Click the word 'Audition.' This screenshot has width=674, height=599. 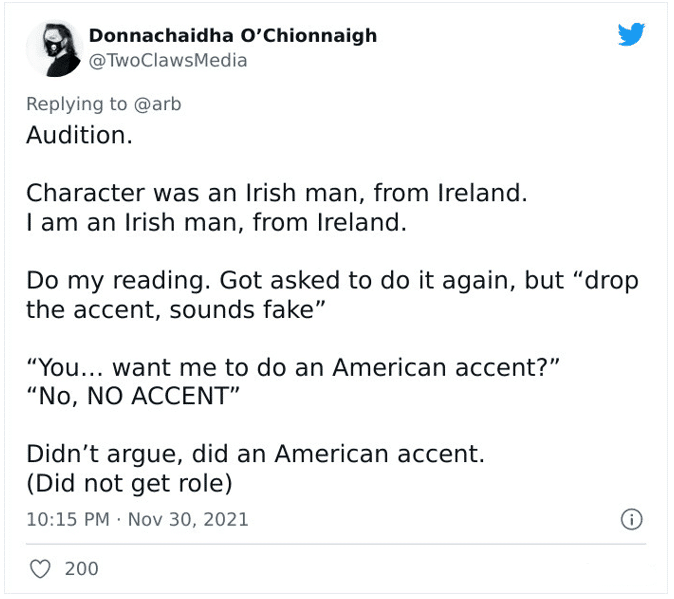point(80,135)
